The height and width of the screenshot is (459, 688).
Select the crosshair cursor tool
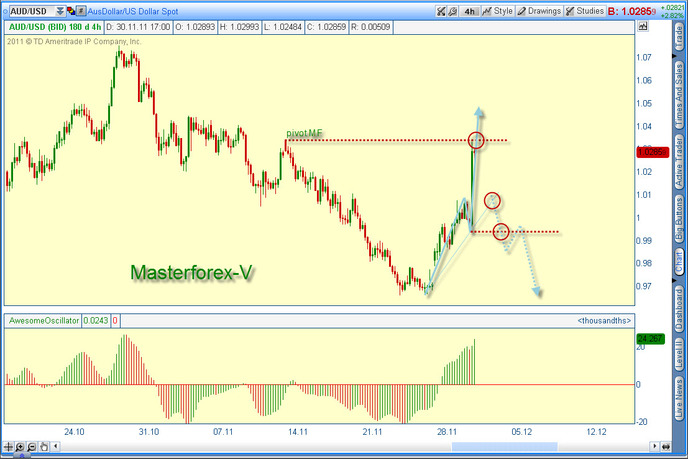8,447
